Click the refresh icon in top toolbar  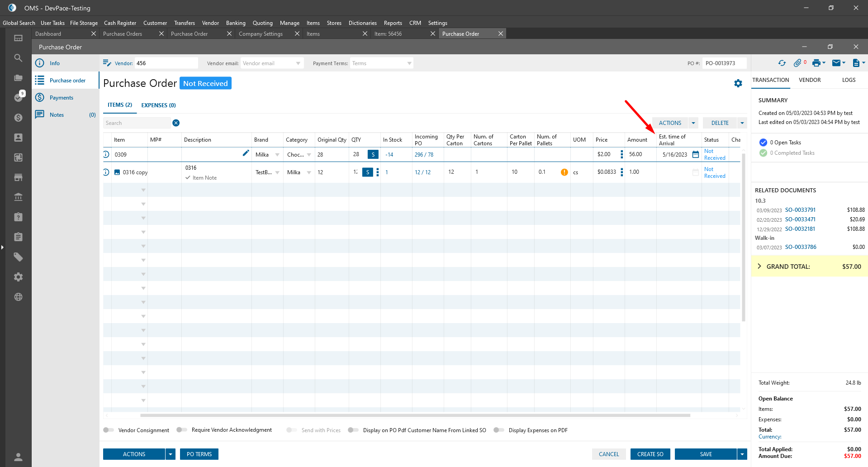[x=782, y=63]
